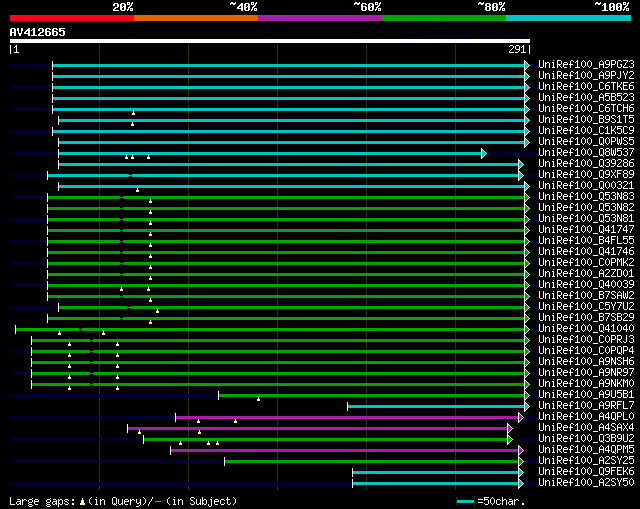Click the purple arrowhead ending the UniRef100_A4SAX4 bar

(510, 428)
